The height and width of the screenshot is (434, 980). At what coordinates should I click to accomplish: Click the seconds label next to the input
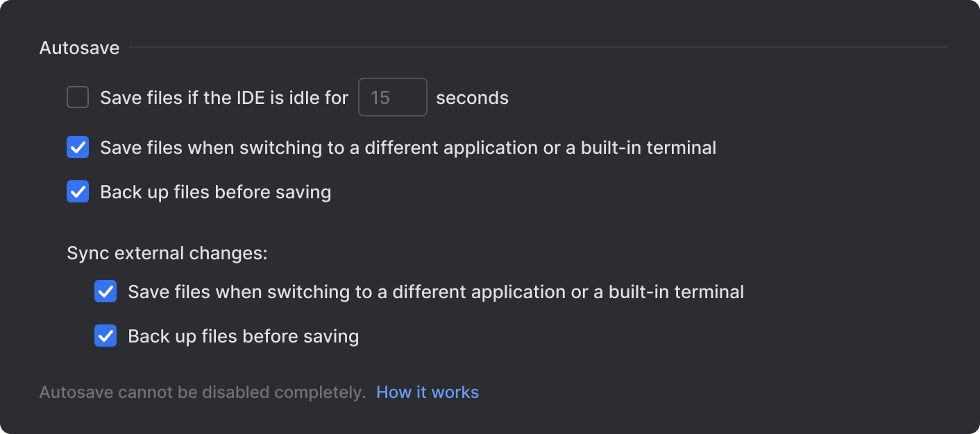[x=471, y=97]
